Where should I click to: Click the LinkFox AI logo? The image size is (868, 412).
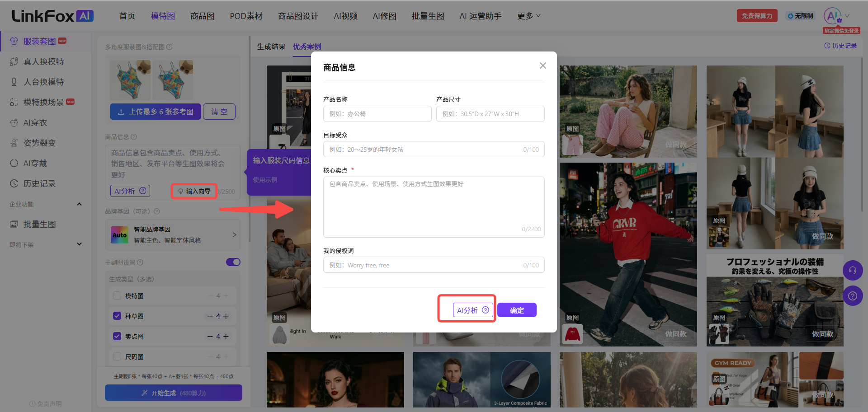[x=52, y=16]
